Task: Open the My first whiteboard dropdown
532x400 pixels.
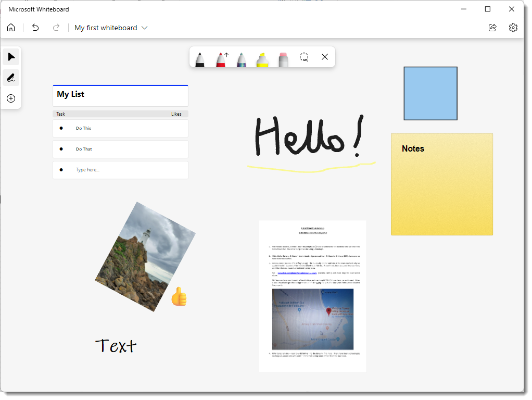Action: coord(144,28)
